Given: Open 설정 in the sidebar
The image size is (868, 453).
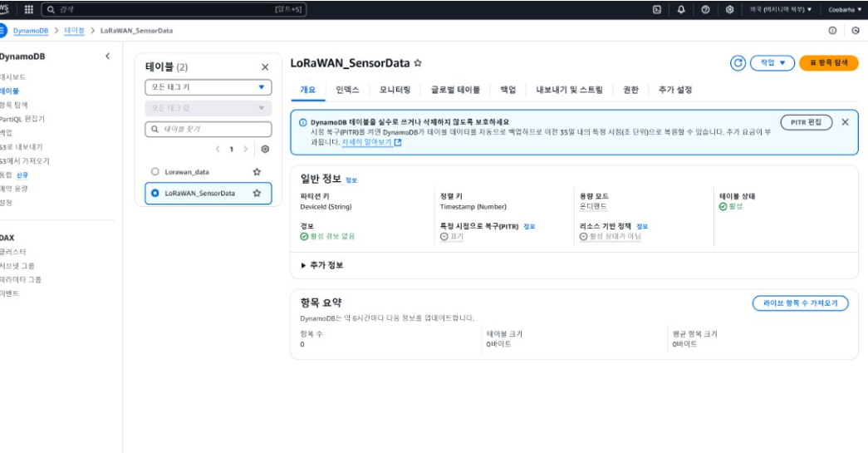Looking at the screenshot, I should (x=6, y=203).
